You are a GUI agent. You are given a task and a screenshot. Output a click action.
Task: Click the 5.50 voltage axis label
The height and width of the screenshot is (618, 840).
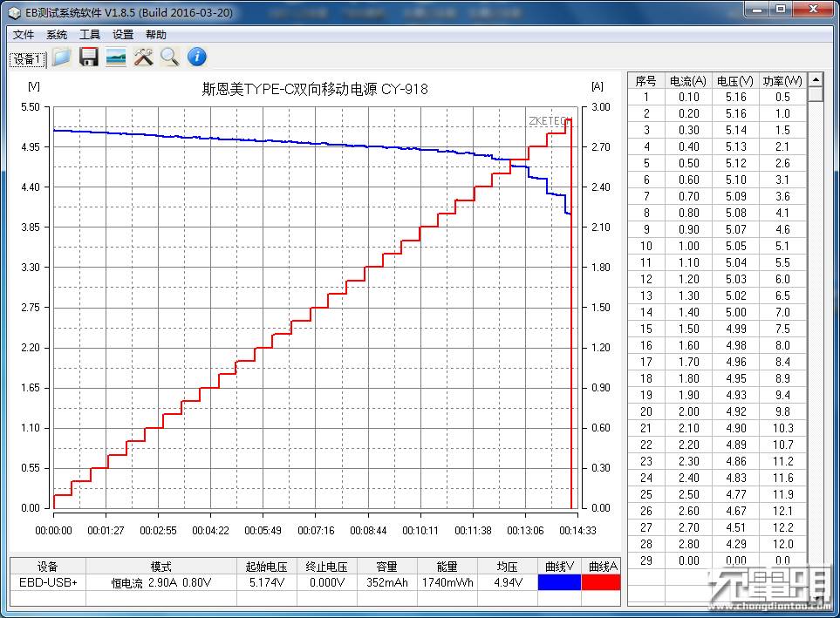[x=30, y=107]
